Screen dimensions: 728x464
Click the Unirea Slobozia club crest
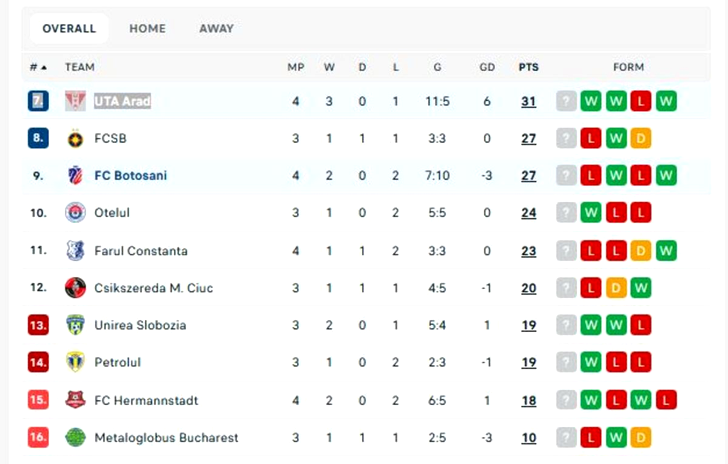coord(75,325)
